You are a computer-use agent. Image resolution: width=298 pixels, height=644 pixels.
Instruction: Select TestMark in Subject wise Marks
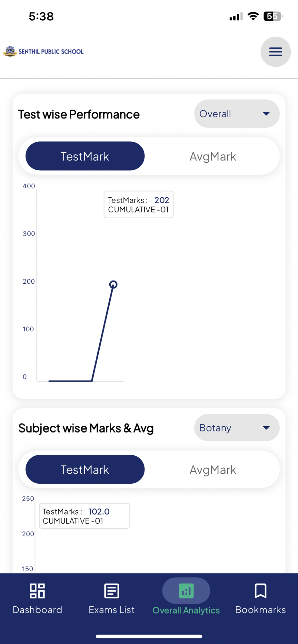tap(85, 469)
